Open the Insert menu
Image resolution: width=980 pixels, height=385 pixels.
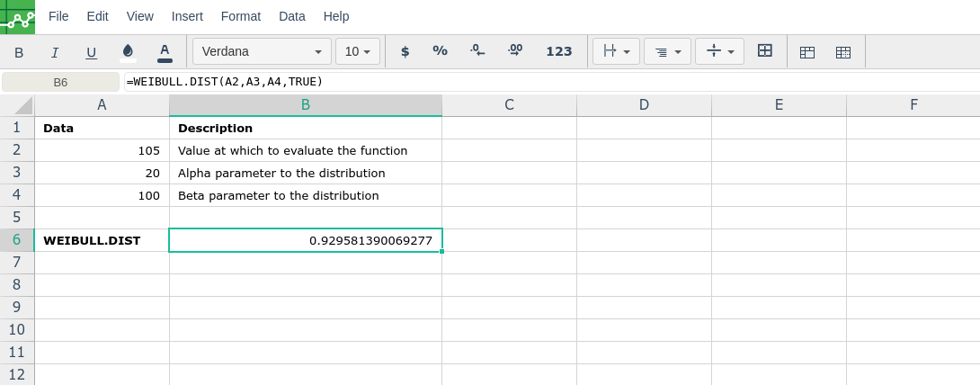click(x=187, y=16)
